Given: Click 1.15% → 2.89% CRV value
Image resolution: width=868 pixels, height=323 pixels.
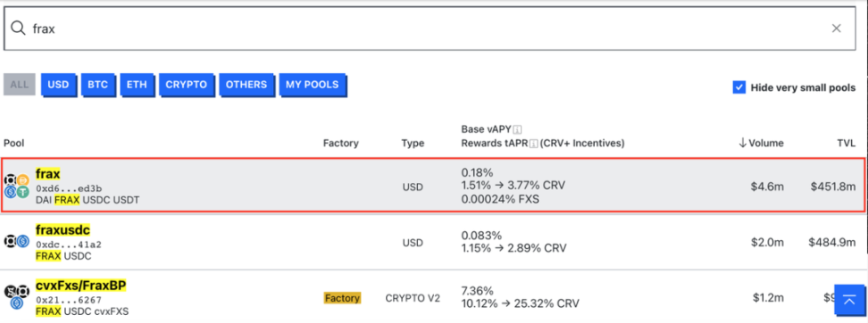Looking at the screenshot, I should [513, 248].
